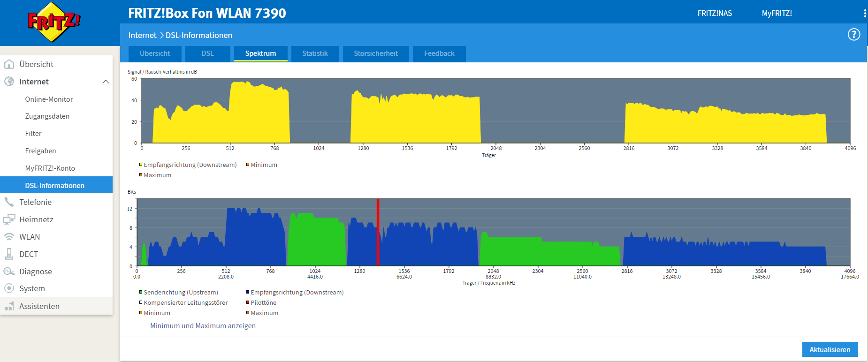Click blue Empfangsrichtung swatch in bits legend

click(x=248, y=292)
